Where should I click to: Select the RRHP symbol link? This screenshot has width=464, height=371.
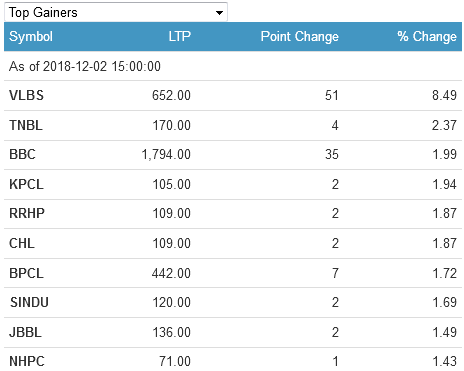click(27, 213)
